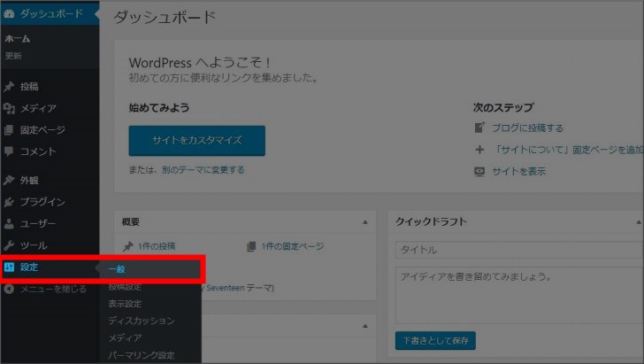Collapse the 概要 panel with its arrow

click(364, 222)
